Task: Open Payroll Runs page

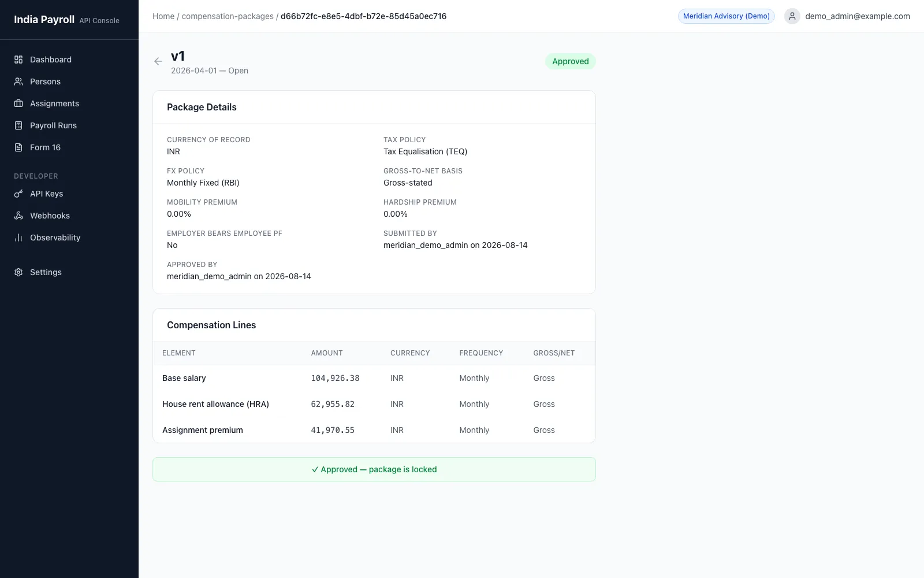Action: tap(69, 125)
